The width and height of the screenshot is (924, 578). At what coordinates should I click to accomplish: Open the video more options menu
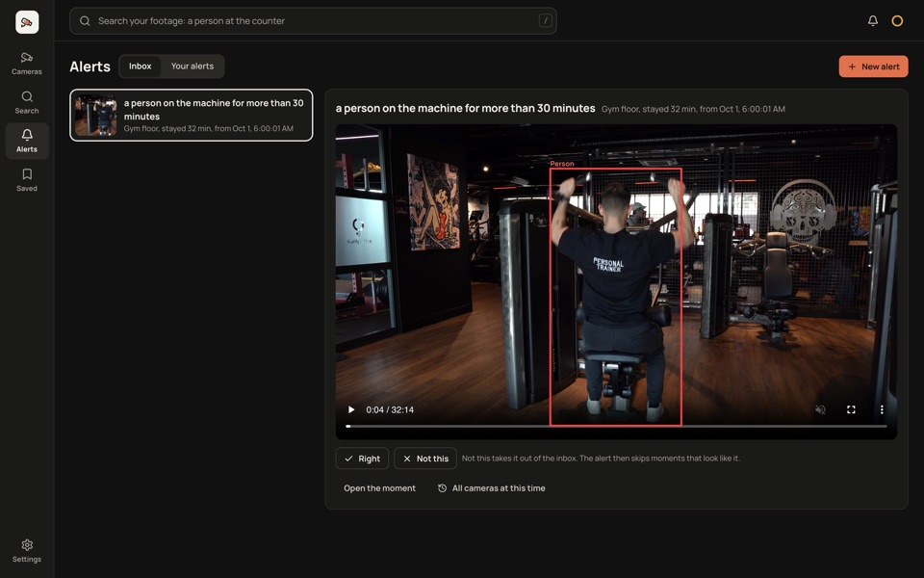882,409
